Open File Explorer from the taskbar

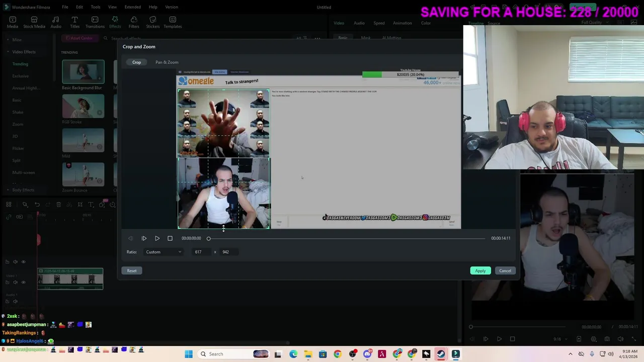[308, 354]
